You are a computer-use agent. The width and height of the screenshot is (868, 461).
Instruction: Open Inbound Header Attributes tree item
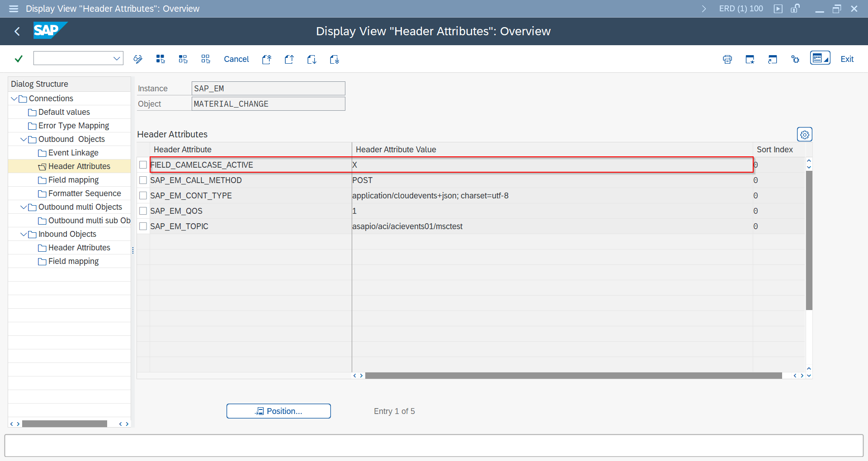pos(79,248)
